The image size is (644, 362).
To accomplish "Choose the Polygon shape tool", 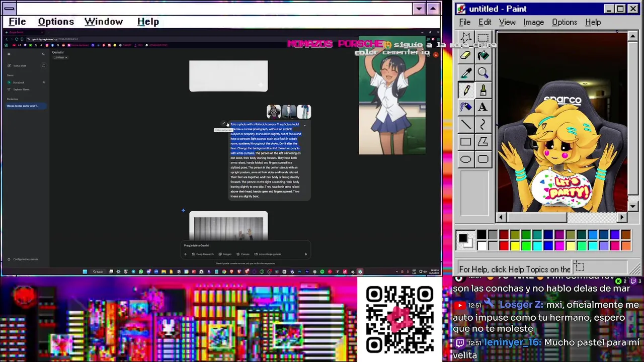I will coord(483,142).
